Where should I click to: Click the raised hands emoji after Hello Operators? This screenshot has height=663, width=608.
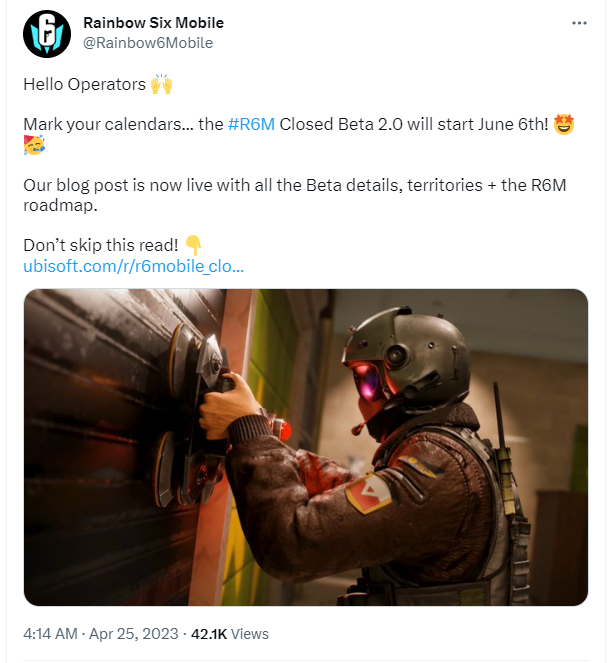pyautogui.click(x=161, y=85)
